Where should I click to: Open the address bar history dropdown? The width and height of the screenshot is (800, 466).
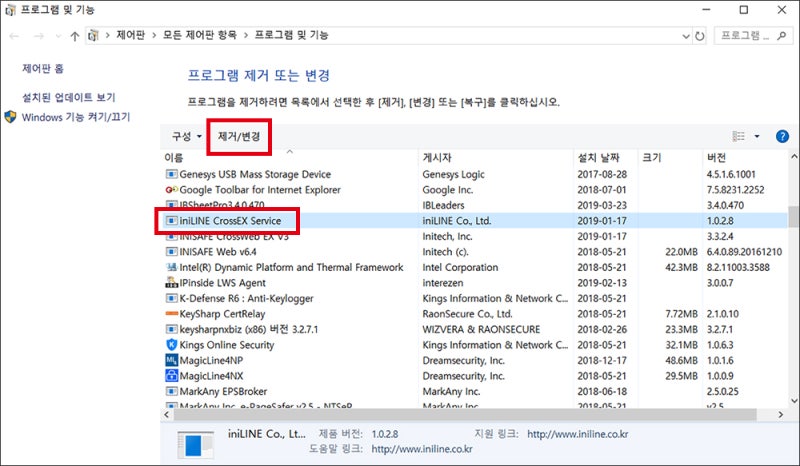[686, 36]
